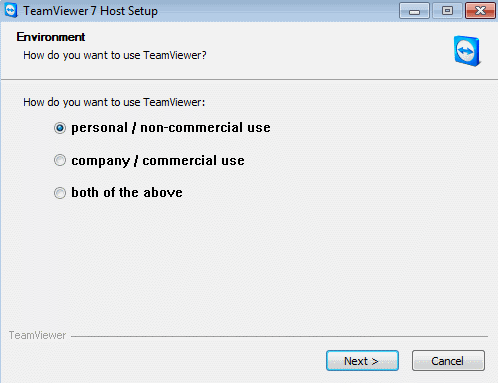Minimize the TeamViewer 7 Host Setup window
The image size is (498, 383).
pos(414,11)
